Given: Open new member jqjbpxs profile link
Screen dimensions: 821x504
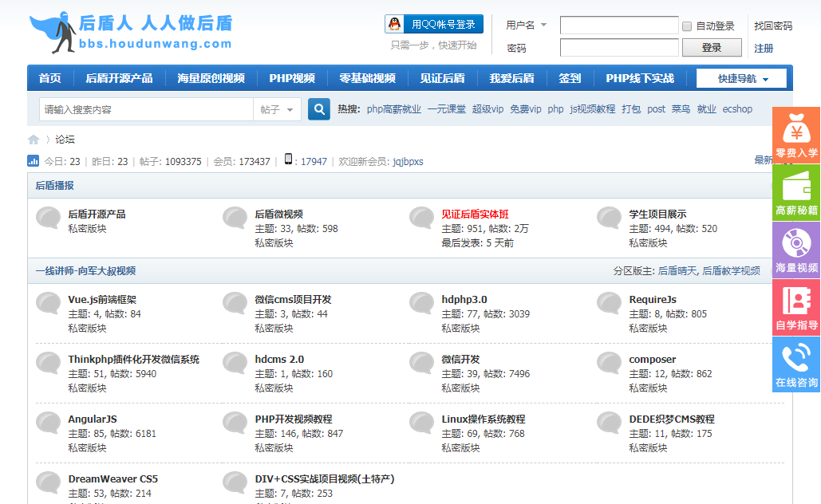Looking at the screenshot, I should pos(409,162).
